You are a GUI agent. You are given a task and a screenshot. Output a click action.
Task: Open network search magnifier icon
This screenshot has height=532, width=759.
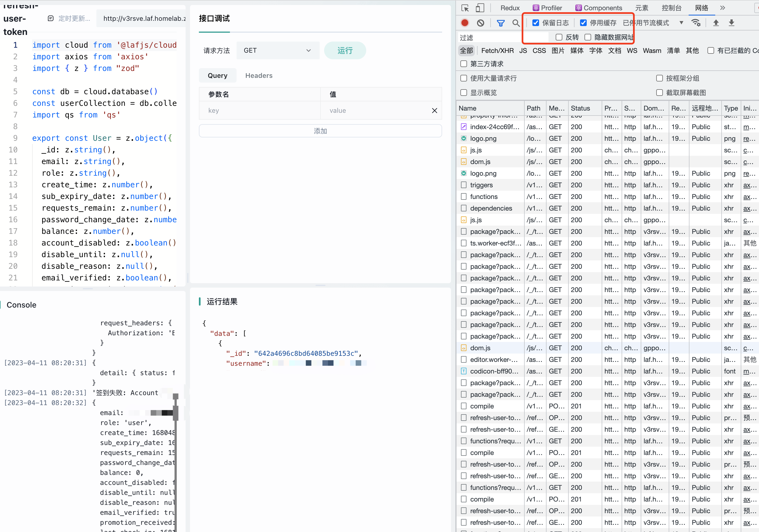[x=516, y=23]
